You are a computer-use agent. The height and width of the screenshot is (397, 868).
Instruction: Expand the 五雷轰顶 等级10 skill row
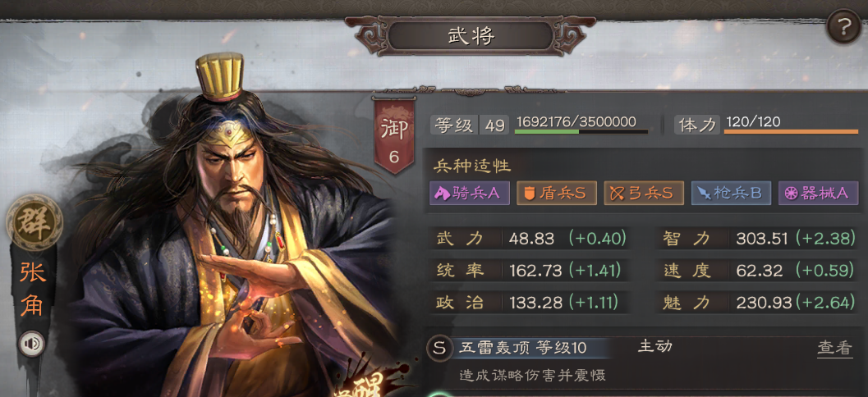click(643, 361)
